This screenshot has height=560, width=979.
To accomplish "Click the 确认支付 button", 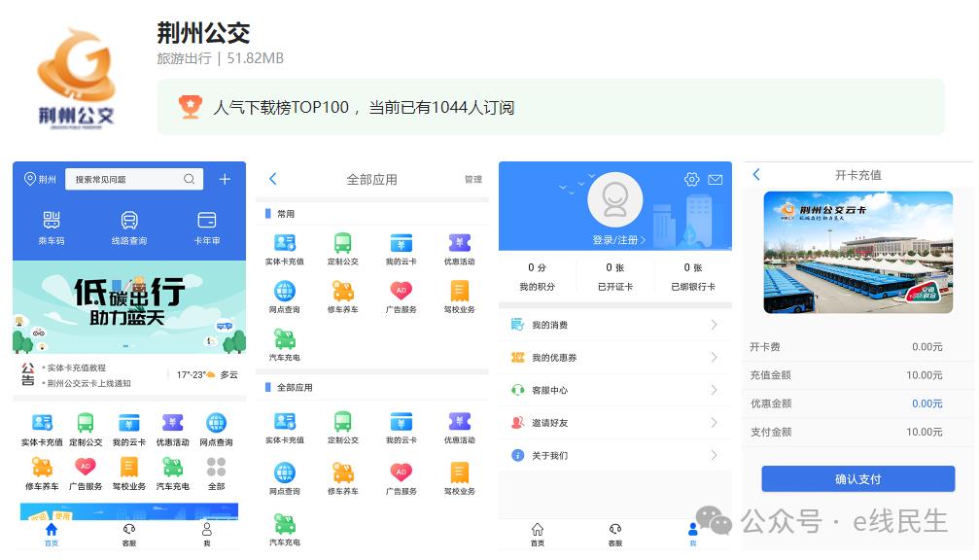I will point(857,479).
